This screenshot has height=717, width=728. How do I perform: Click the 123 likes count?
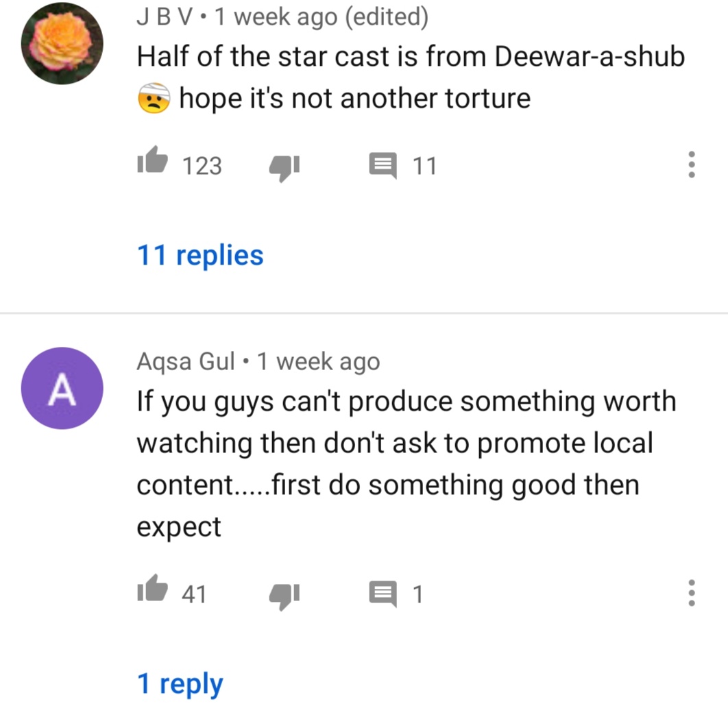click(202, 166)
